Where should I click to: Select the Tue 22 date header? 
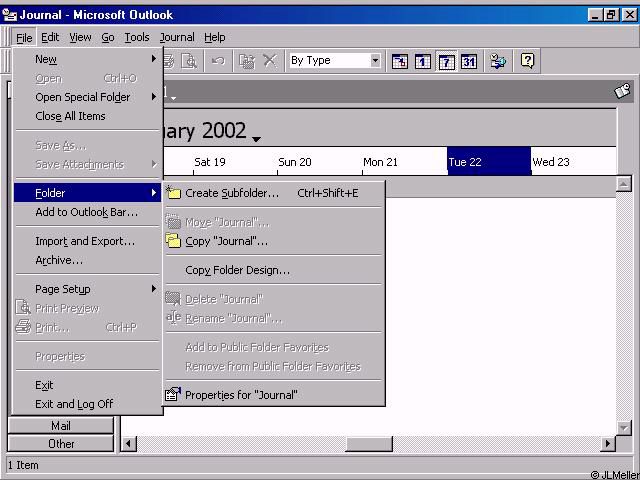tap(489, 162)
